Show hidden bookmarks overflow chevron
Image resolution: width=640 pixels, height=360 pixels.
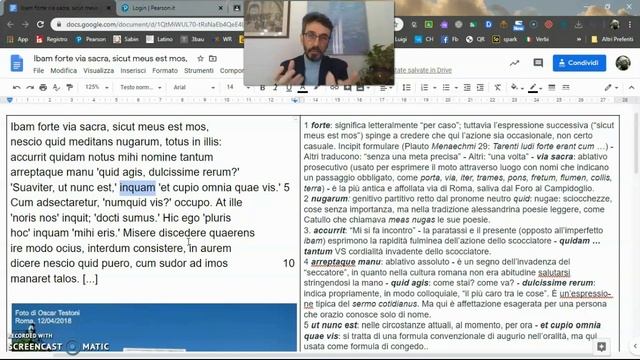[x=579, y=39]
